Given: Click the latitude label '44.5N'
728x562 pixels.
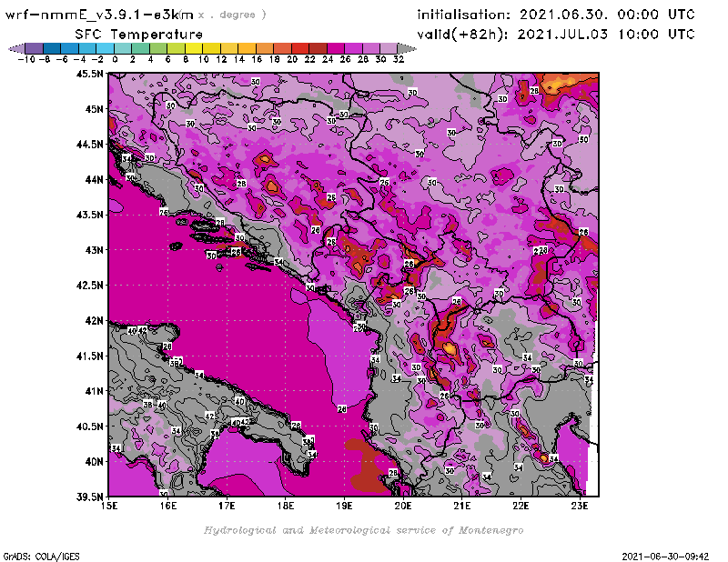Looking at the screenshot, I should tap(90, 145).
